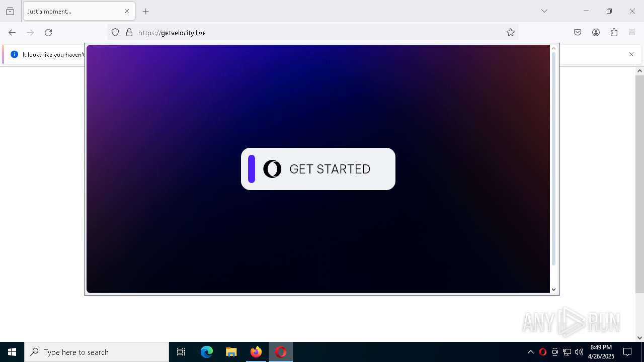This screenshot has width=644, height=362.
Task: Dismiss the notification bar close icon
Action: pos(631,54)
